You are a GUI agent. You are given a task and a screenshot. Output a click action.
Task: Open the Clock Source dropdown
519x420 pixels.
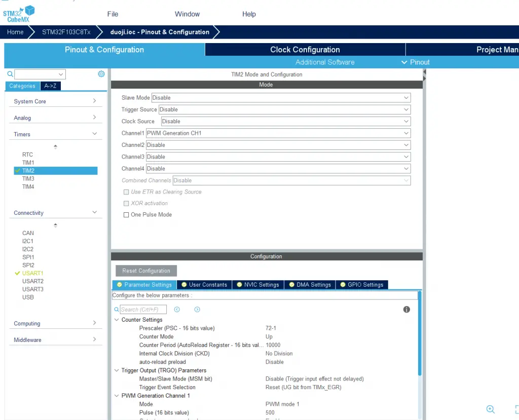click(x=286, y=122)
